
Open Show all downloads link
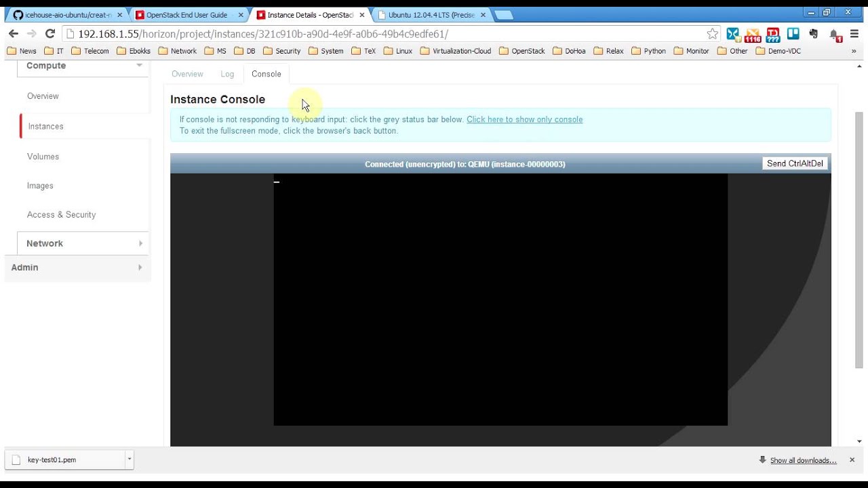point(803,460)
